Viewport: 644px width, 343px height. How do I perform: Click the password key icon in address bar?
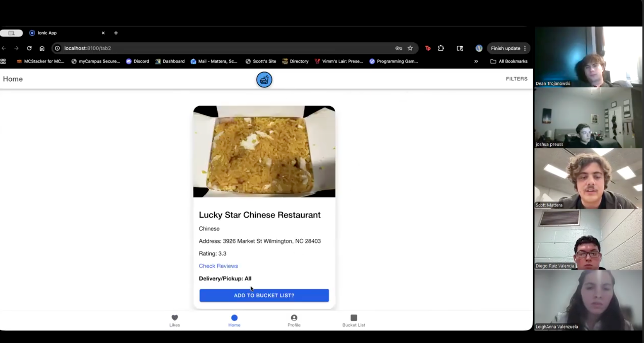(398, 48)
